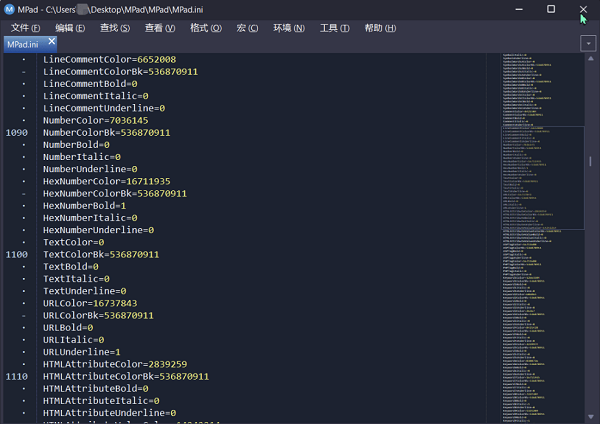600x424 pixels.
Task: Click the line HexNumberColorBk=536870911
Action: (x=115, y=194)
